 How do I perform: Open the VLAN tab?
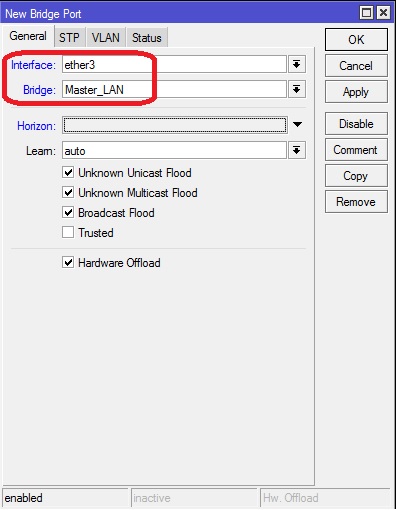coord(105,38)
